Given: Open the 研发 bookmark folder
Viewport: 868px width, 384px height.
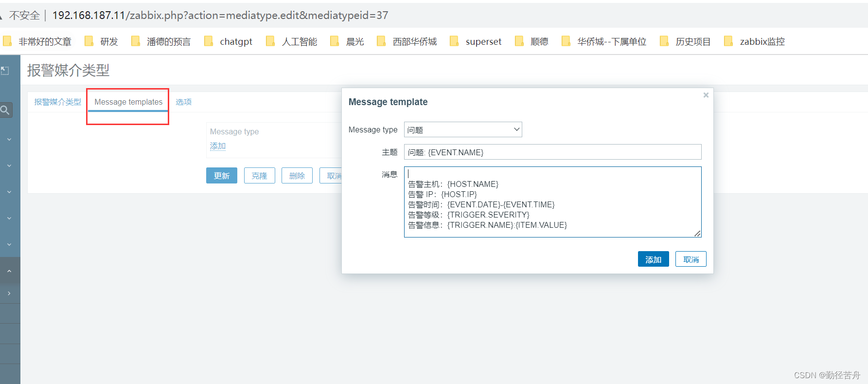Looking at the screenshot, I should click(102, 41).
